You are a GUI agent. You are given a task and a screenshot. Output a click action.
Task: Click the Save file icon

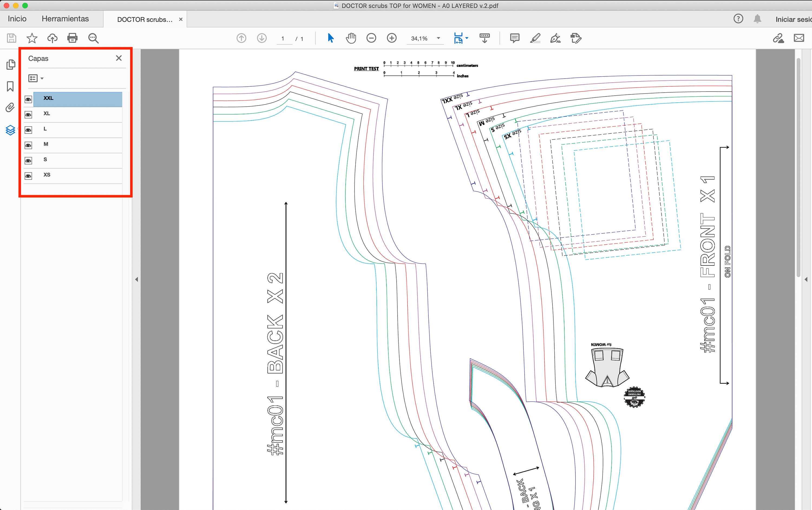(x=11, y=38)
